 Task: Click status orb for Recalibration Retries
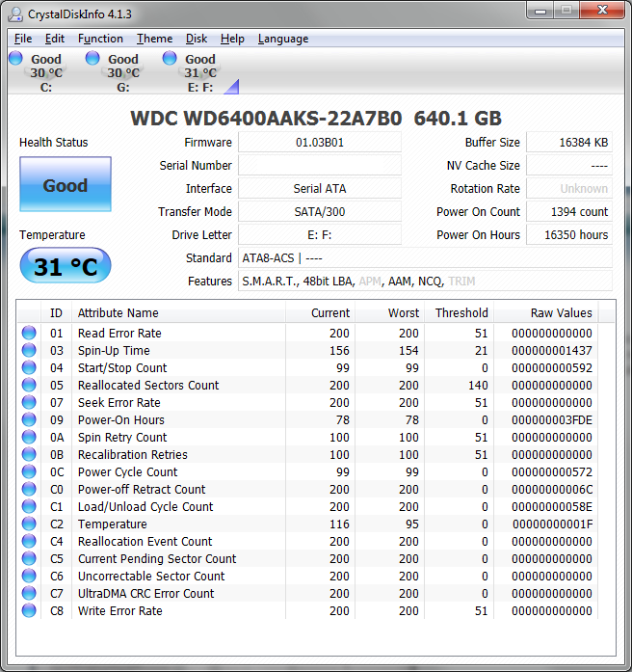click(x=29, y=454)
